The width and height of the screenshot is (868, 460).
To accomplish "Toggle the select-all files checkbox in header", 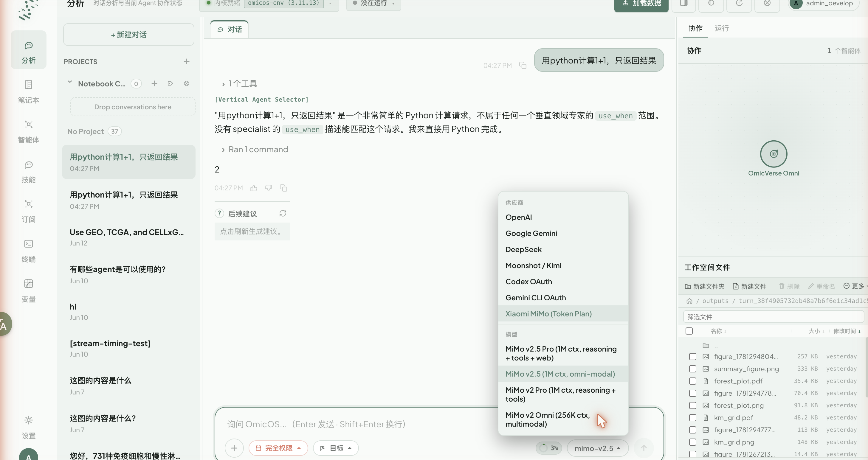I will [x=689, y=331].
